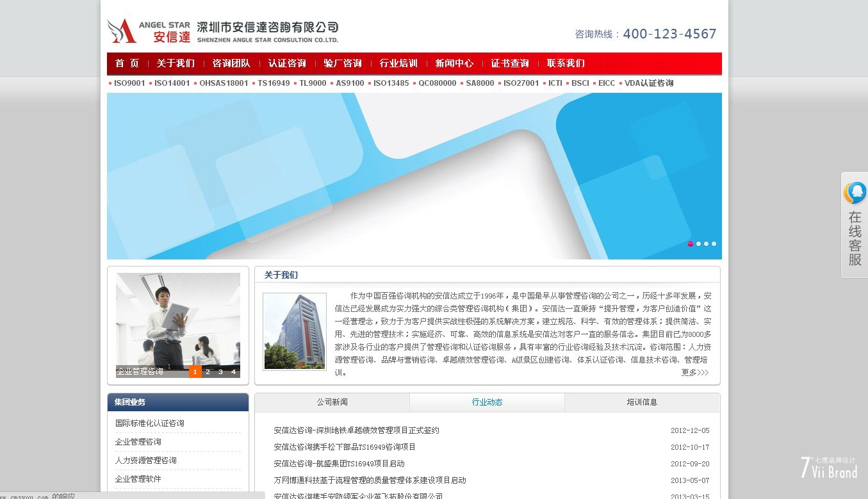Viewport: 868px width, 499px height.
Task: Open the 认证咨询 navigation menu item
Action: pyautogui.click(x=287, y=63)
